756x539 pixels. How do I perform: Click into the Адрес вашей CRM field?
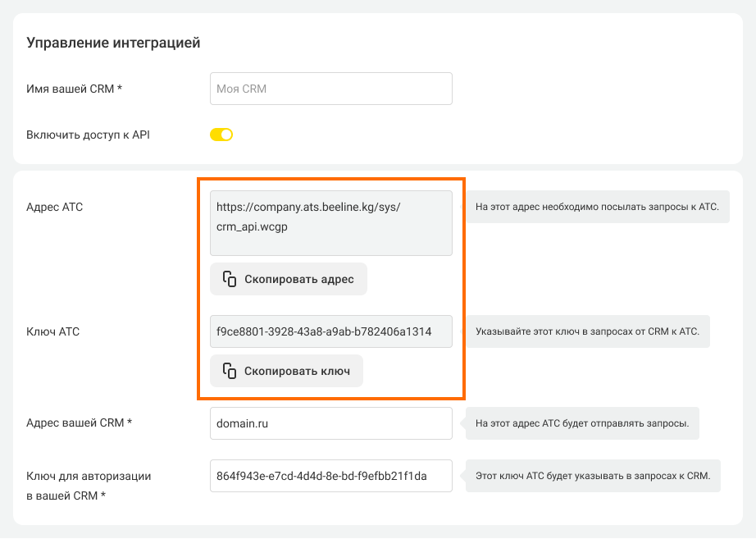click(331, 423)
